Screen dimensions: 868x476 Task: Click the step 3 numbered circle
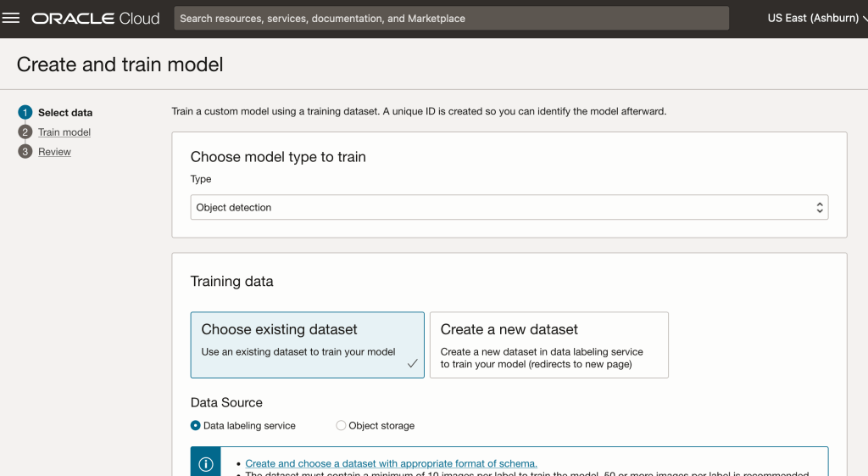25,152
